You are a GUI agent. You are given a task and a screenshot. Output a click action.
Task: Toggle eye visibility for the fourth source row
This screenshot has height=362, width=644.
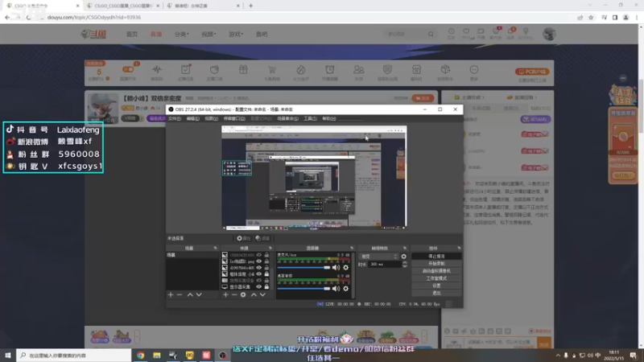(258, 274)
